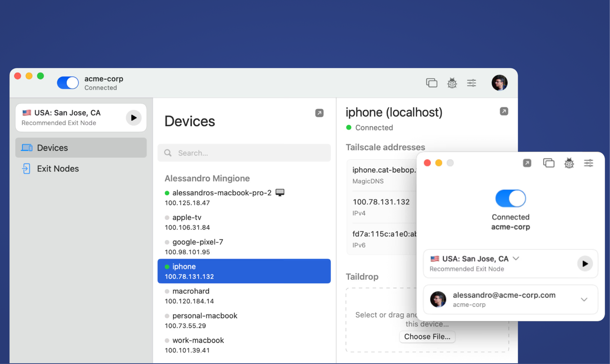Click the 100.73.55.29 address text
The height and width of the screenshot is (364, 610).
click(x=185, y=326)
